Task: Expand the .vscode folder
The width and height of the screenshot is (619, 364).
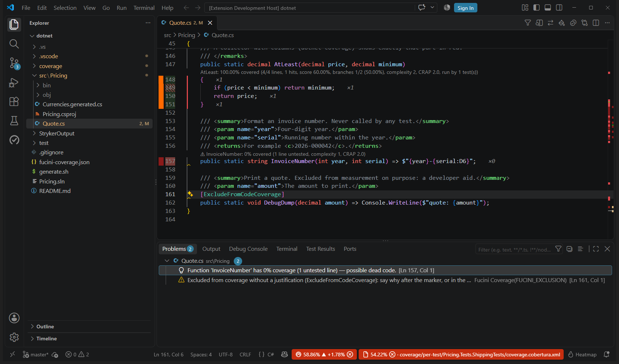Action: click(x=34, y=56)
